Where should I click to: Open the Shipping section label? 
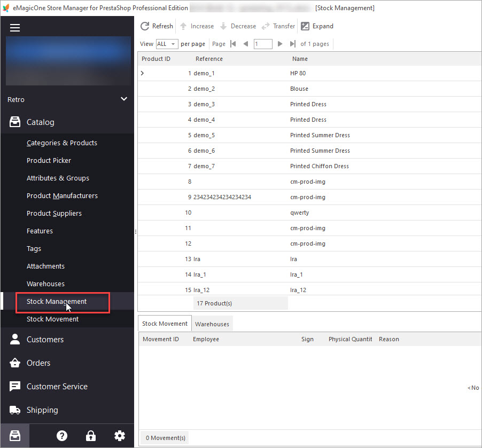(x=42, y=410)
